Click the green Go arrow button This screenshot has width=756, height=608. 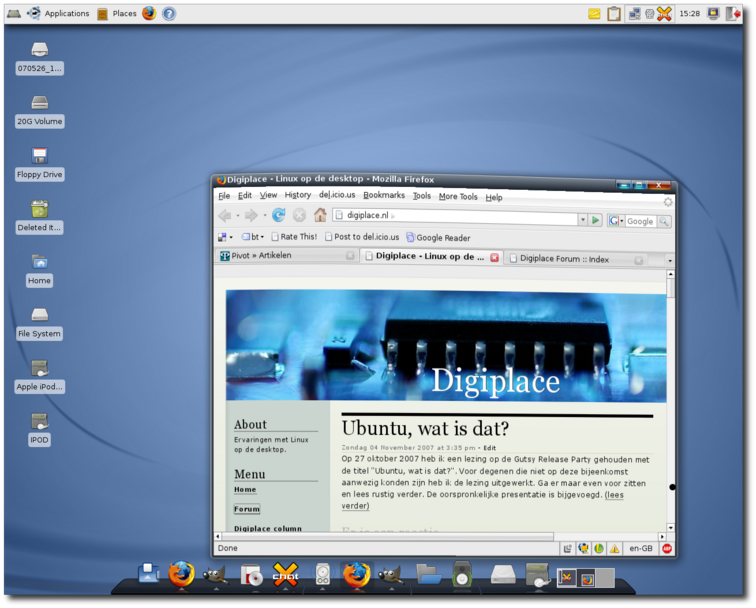(x=595, y=220)
